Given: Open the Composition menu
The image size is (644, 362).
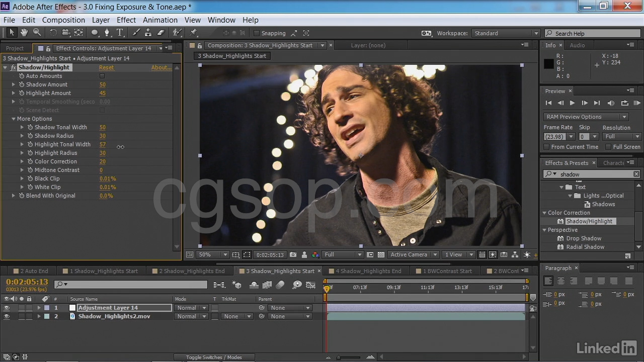Looking at the screenshot, I should pyautogui.click(x=63, y=20).
